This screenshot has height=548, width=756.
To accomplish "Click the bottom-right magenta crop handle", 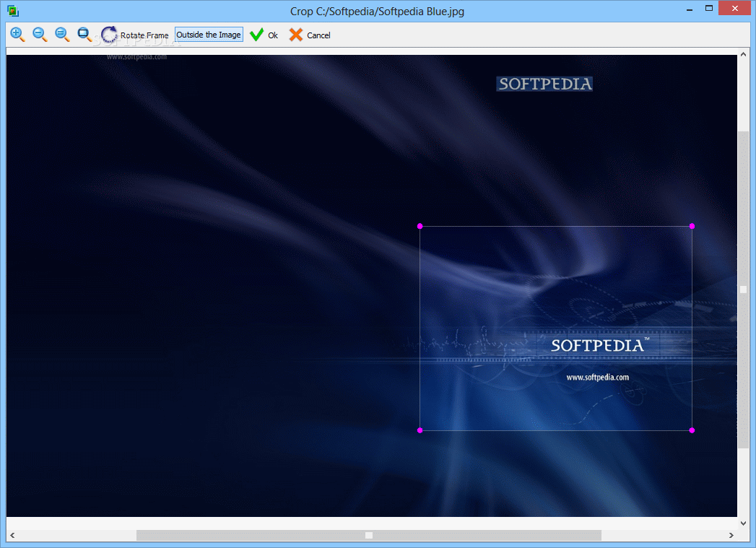I will coord(692,430).
